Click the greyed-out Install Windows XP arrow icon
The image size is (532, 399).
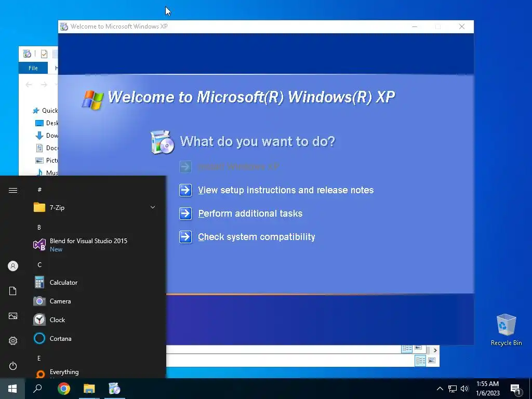185,167
